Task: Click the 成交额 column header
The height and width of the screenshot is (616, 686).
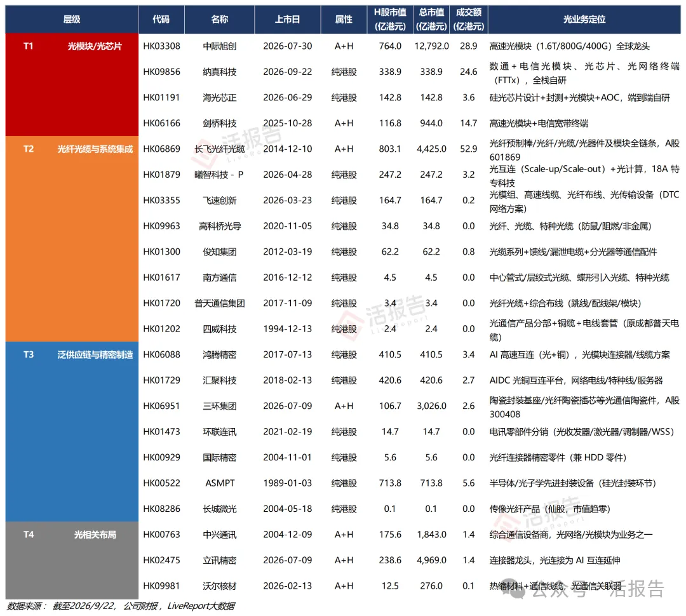Action: (x=469, y=19)
